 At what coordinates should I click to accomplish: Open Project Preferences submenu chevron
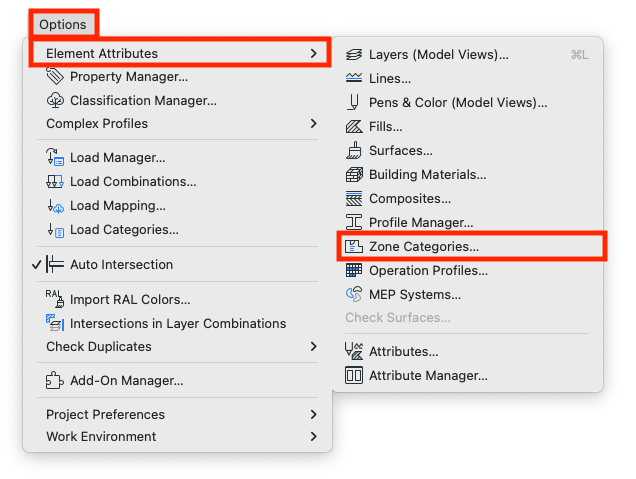click(314, 415)
